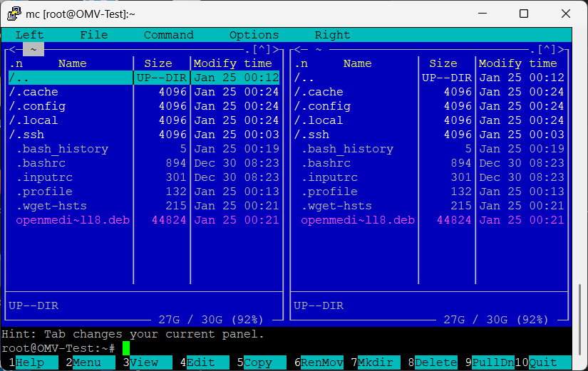Screen dimensions: 588x371
Task: Sort right panel by Name column
Action: pyautogui.click(x=357, y=63)
